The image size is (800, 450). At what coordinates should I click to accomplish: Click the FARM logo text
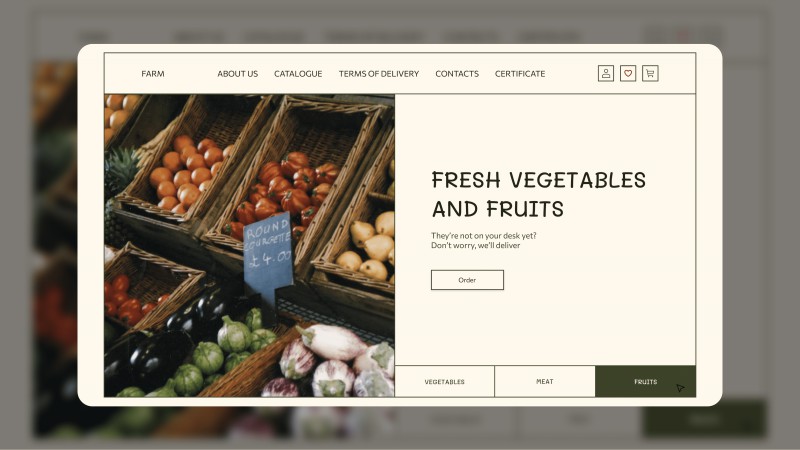point(153,73)
